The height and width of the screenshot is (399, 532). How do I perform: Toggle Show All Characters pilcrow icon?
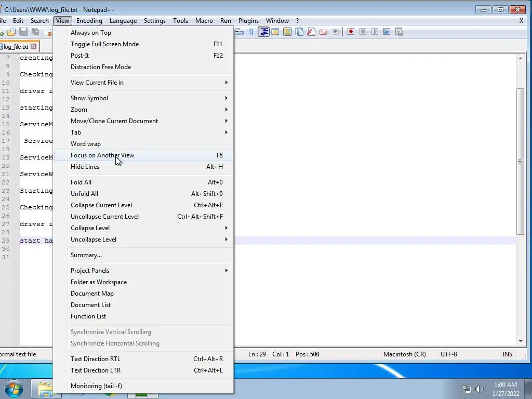pyautogui.click(x=251, y=32)
